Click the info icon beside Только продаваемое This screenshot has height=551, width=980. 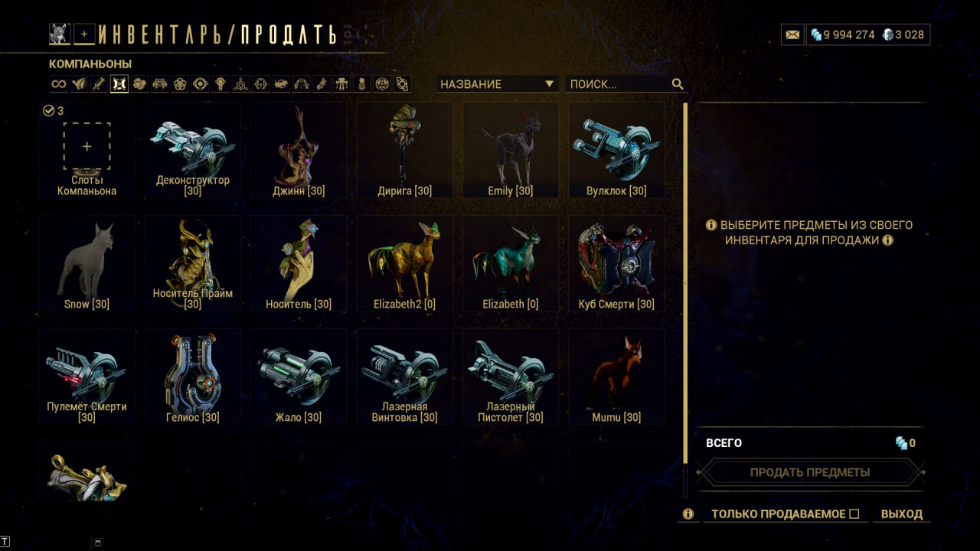(688, 514)
